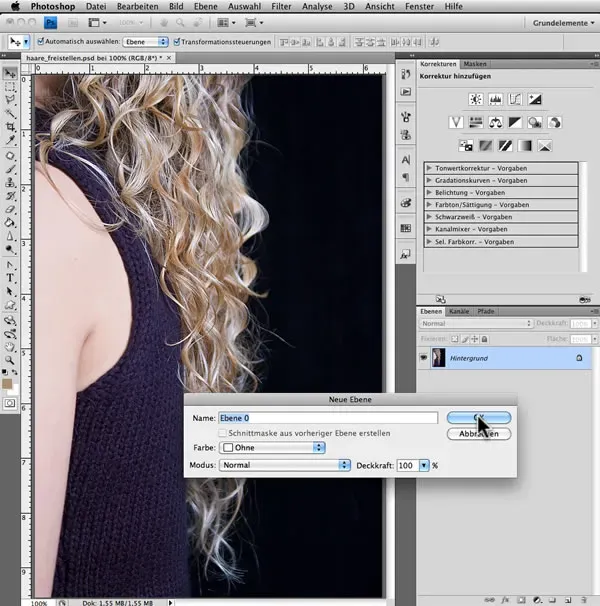Select the Zoom magnifier tool

point(10,359)
